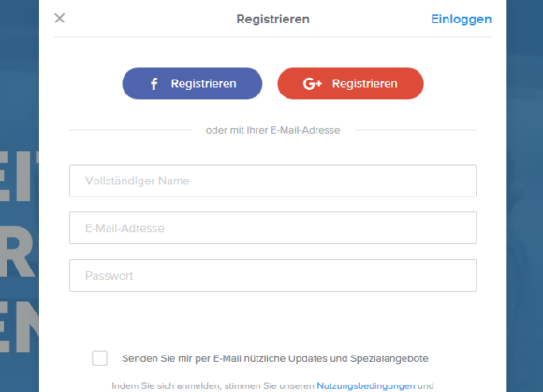Click the 'Senden Sie mir per E-Mail' label
The width and height of the screenshot is (543, 392).
click(275, 358)
